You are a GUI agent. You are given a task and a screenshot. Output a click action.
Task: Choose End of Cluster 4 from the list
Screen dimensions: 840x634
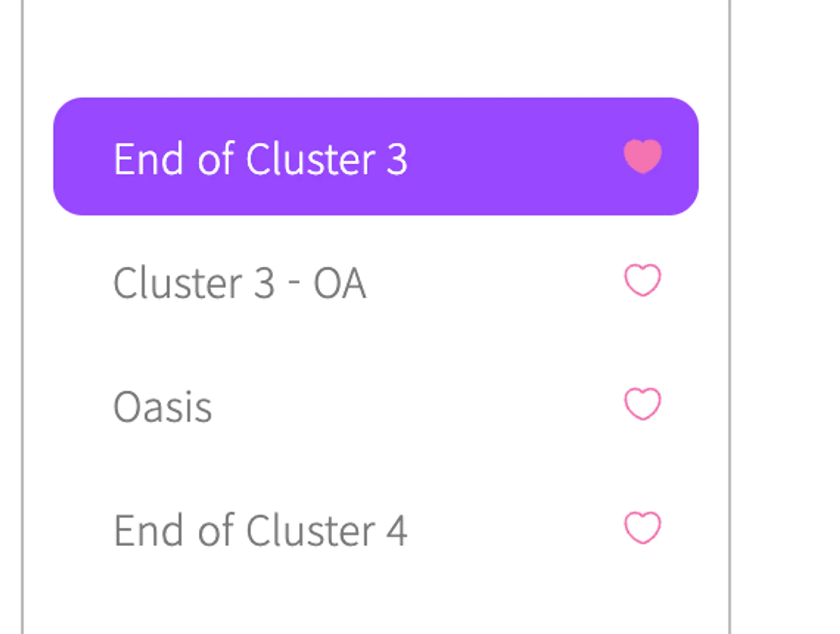376,528
